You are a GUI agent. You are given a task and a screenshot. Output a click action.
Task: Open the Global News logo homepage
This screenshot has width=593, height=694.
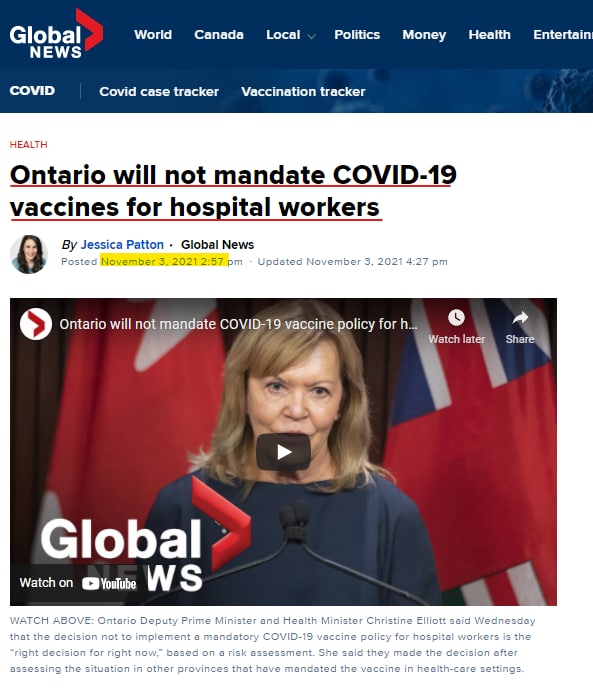coord(56,34)
